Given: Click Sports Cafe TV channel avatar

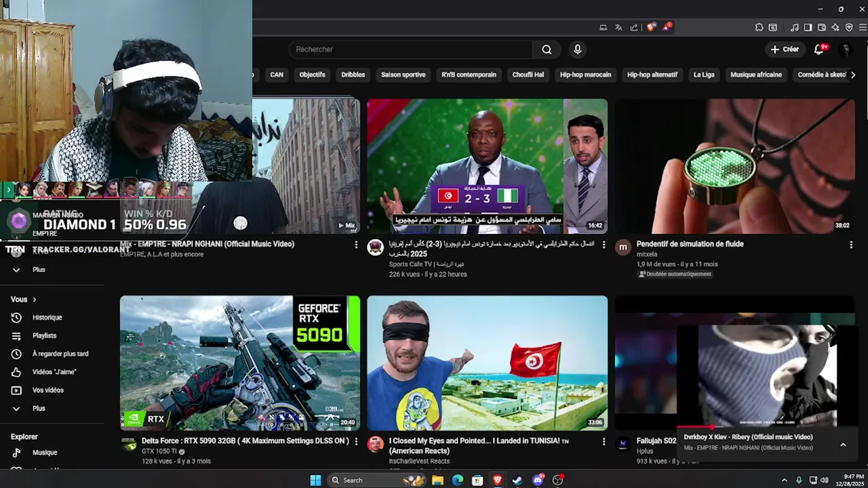Looking at the screenshot, I should 375,247.
